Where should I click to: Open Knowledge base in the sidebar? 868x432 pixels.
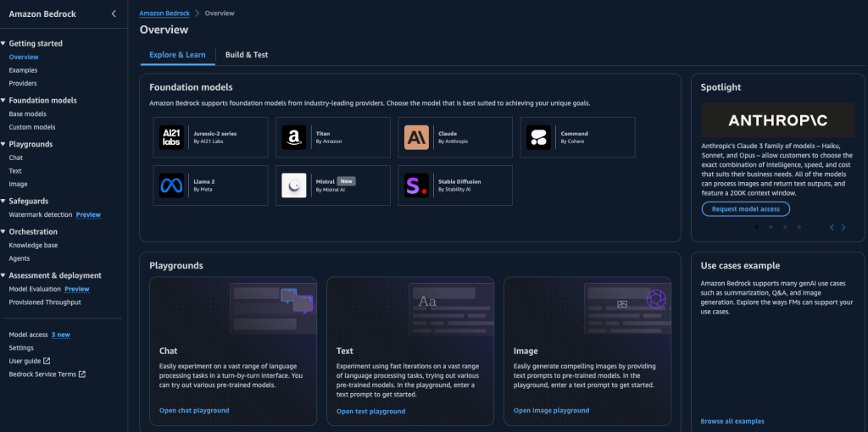pos(33,245)
